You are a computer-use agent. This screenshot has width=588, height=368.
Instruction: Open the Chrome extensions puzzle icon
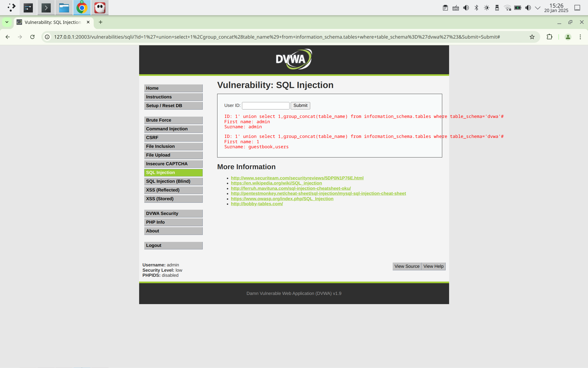(x=549, y=37)
